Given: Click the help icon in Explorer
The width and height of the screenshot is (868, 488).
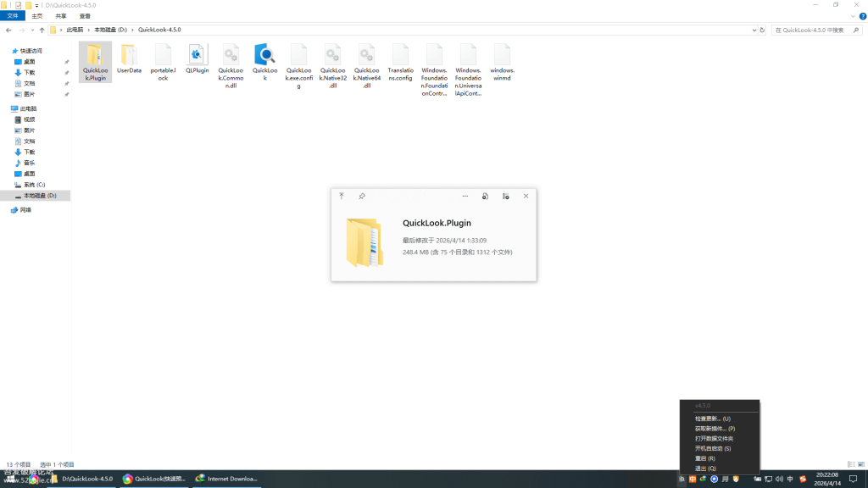Looking at the screenshot, I should click(x=862, y=16).
